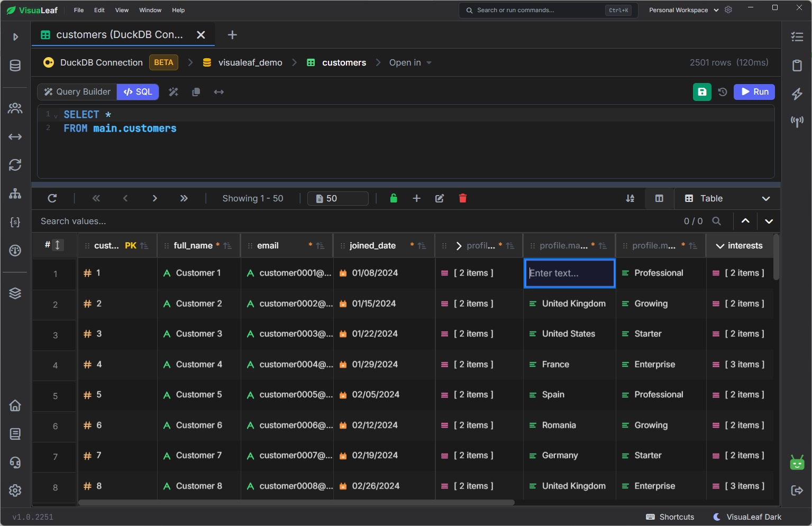
Task: Open the Window menu
Action: (x=150, y=10)
